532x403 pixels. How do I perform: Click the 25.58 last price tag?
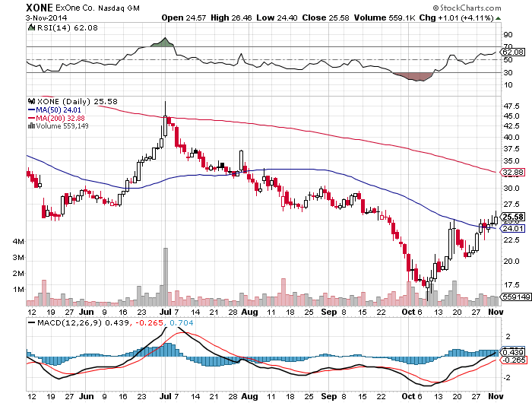[x=513, y=217]
